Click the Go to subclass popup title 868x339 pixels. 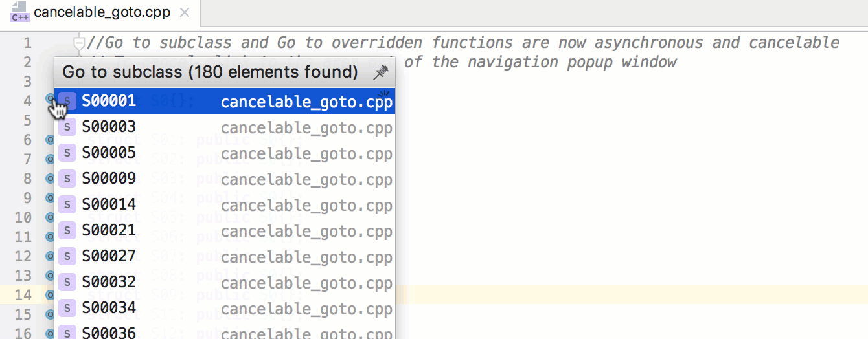[x=210, y=72]
